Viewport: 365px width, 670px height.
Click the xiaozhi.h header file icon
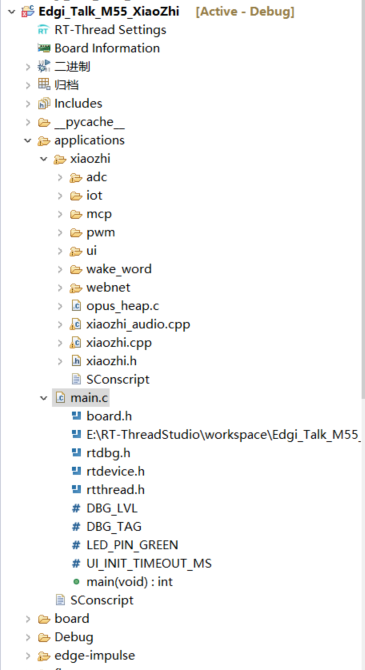tap(76, 361)
